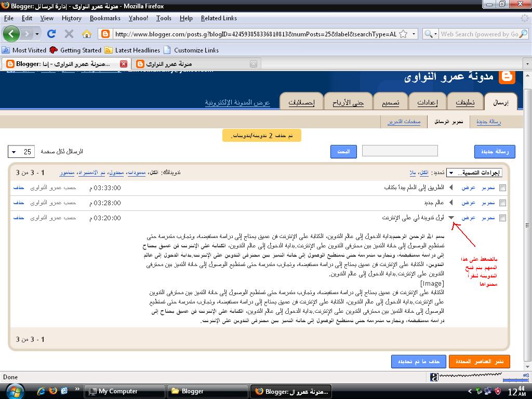Click the blue البحث search button
The width and height of the screenshot is (532, 399).
click(x=343, y=152)
